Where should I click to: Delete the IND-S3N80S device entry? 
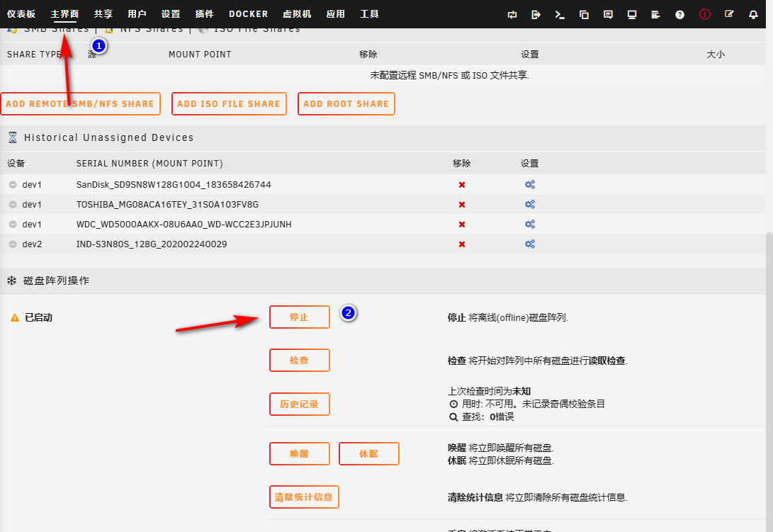(x=462, y=244)
